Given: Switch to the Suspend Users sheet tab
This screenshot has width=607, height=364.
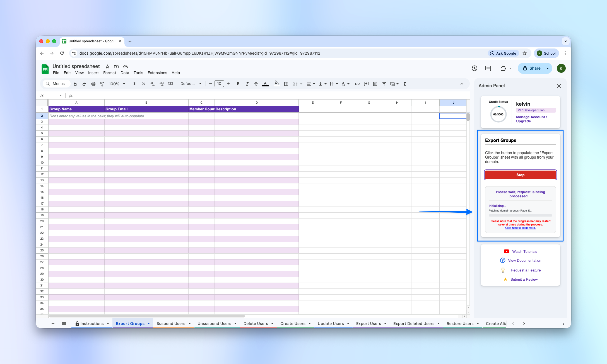Looking at the screenshot, I should 171,324.
